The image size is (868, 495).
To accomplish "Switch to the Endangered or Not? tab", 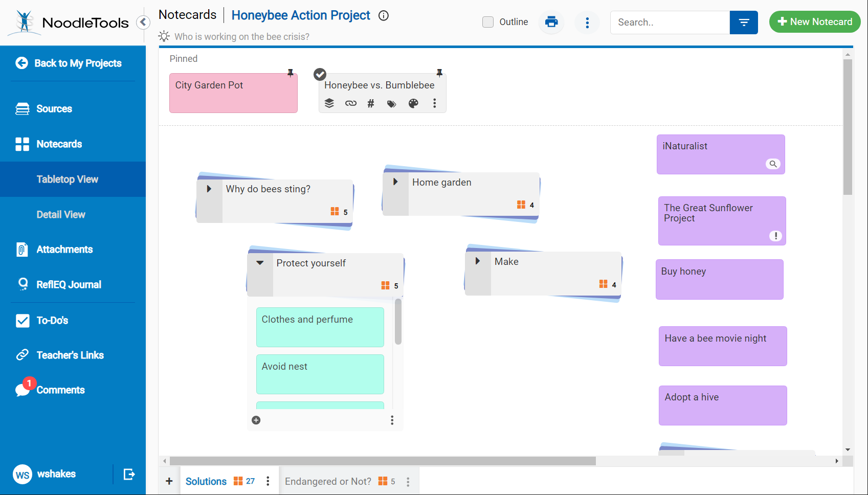I will pyautogui.click(x=328, y=481).
